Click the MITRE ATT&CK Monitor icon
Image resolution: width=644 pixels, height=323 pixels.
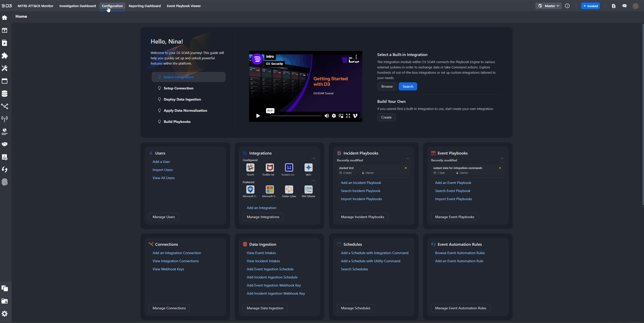pyautogui.click(x=35, y=5)
